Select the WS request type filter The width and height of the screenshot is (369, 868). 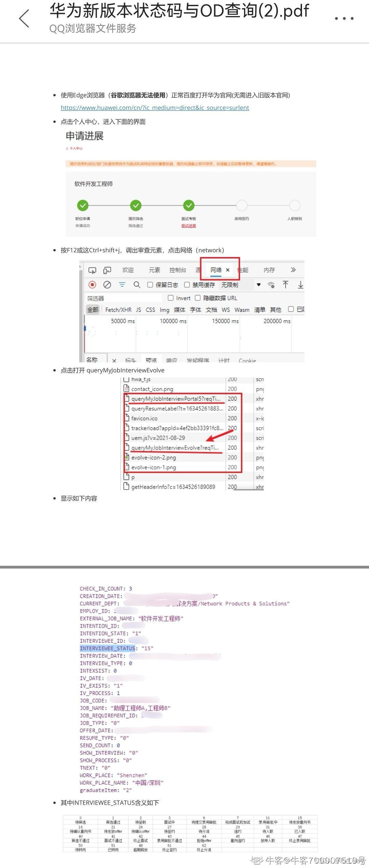click(x=225, y=310)
